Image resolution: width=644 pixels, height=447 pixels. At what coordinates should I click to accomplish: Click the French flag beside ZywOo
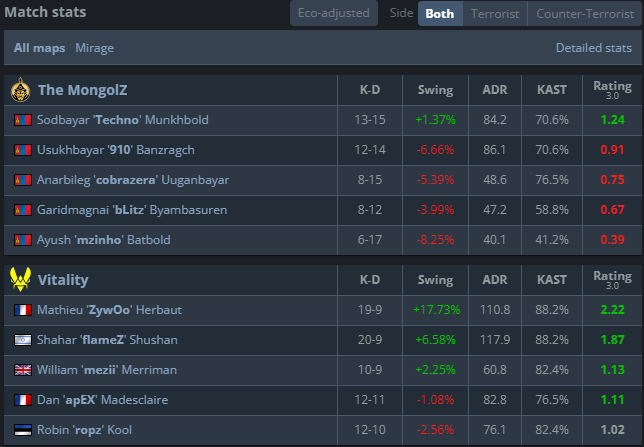coord(22,310)
